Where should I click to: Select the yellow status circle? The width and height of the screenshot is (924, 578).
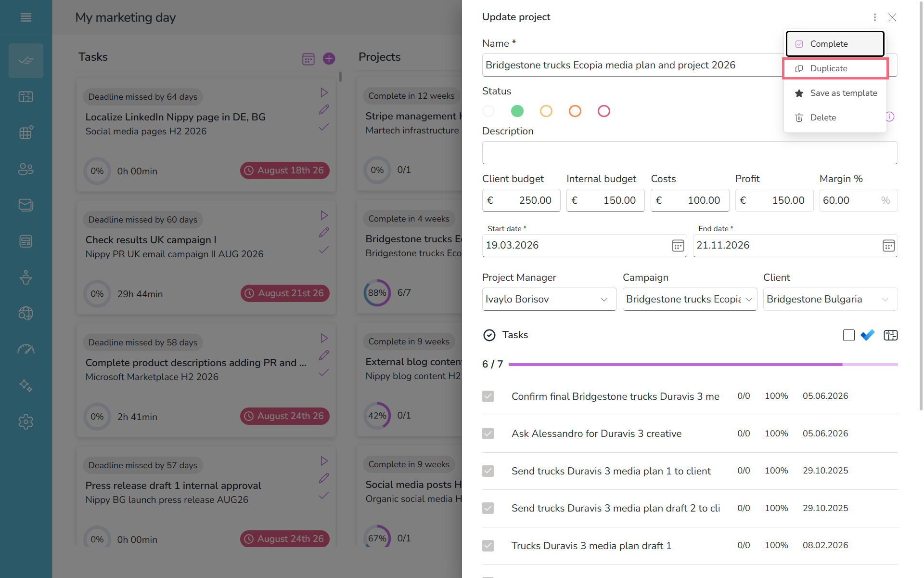[x=546, y=111]
